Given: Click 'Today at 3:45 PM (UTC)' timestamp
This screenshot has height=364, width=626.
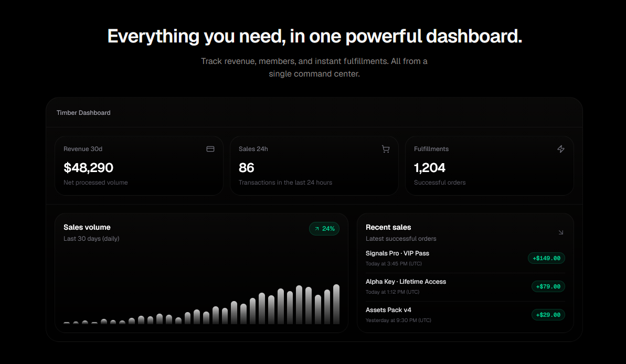Looking at the screenshot, I should point(394,264).
